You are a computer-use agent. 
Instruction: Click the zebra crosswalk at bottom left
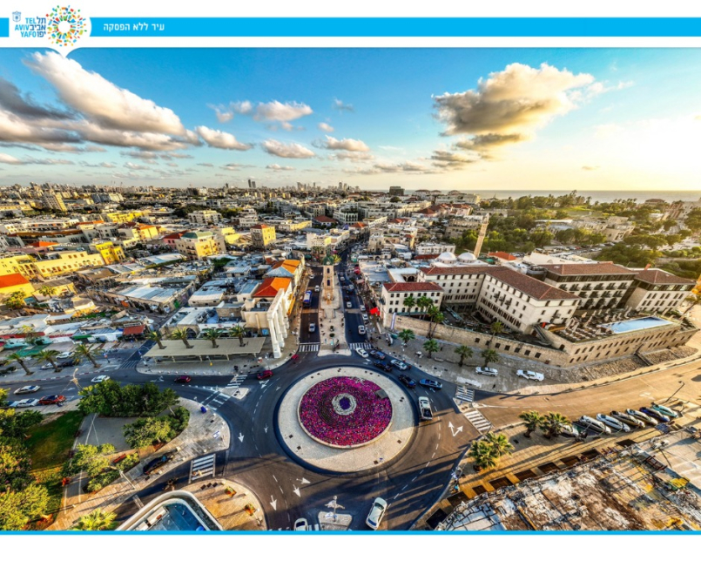click(x=202, y=466)
